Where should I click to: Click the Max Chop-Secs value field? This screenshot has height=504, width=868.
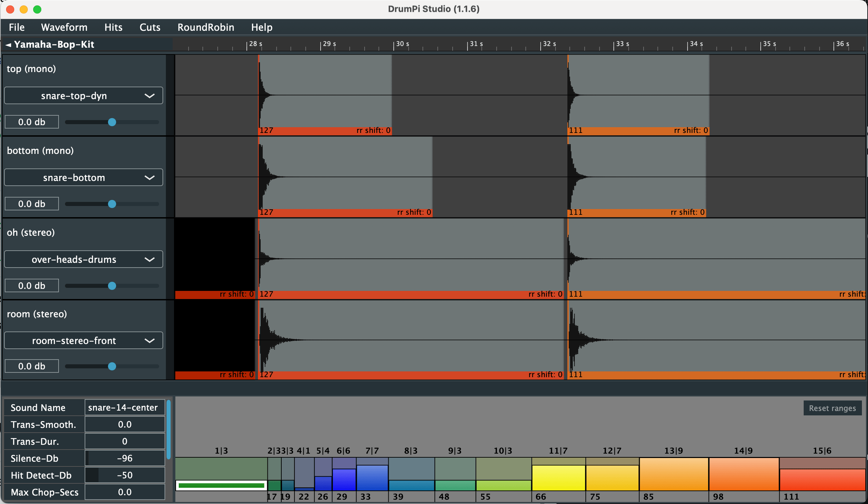[x=124, y=492]
